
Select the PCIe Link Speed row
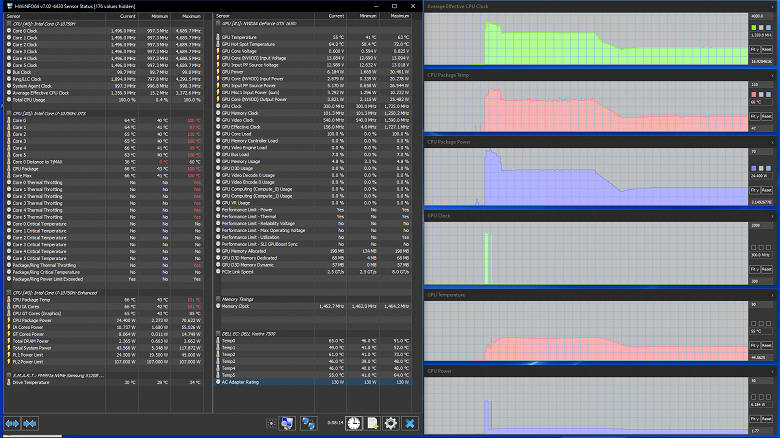tap(313, 272)
